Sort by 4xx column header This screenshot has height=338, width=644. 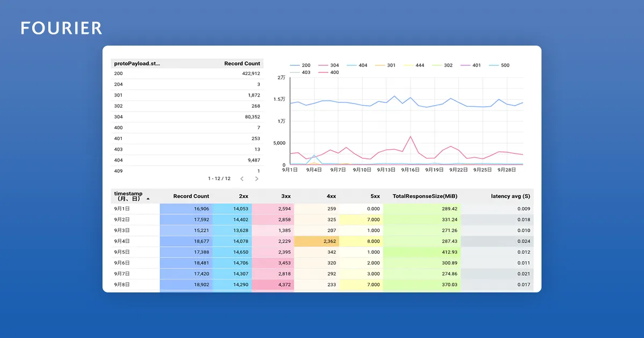coord(330,196)
